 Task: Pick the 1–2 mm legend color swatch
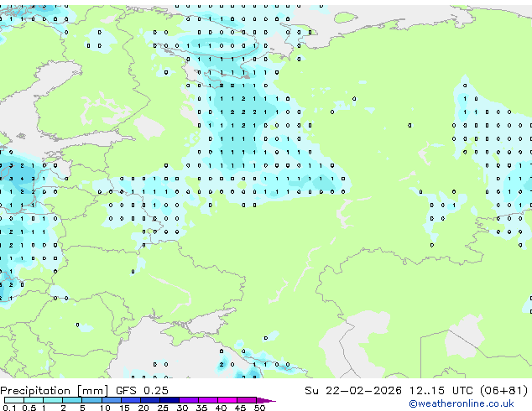click(x=53, y=400)
